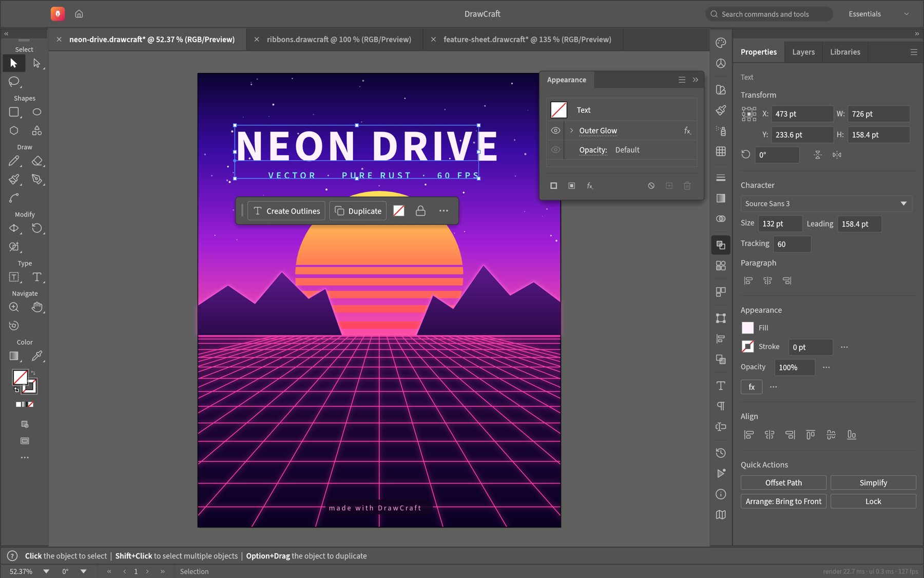Select the Gradient tool
Viewport: 924px width, 578px height.
pos(14,356)
